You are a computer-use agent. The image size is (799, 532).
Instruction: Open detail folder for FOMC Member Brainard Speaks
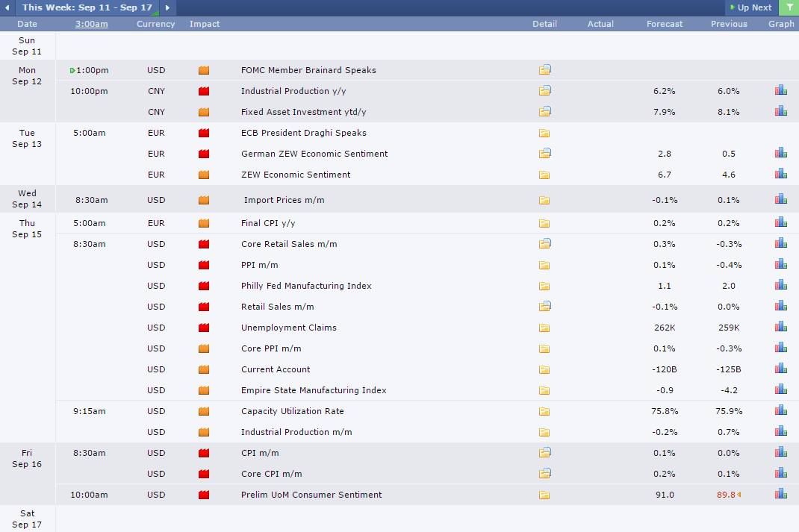point(544,69)
